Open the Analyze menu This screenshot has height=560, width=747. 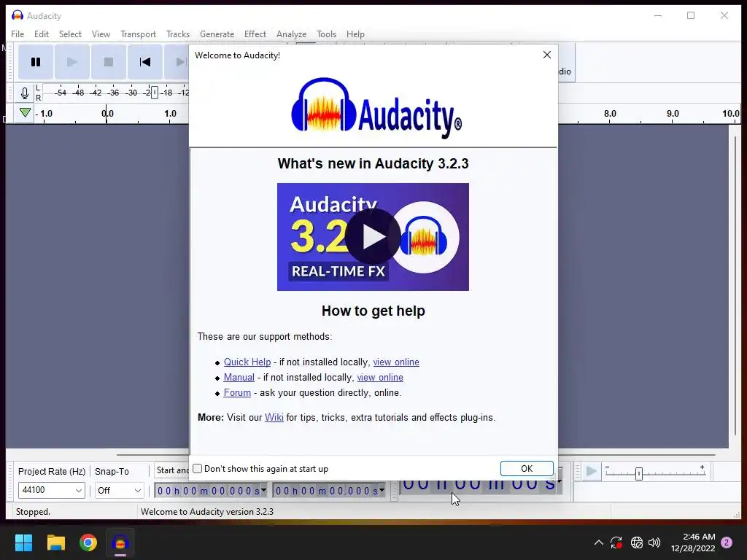[x=291, y=34]
